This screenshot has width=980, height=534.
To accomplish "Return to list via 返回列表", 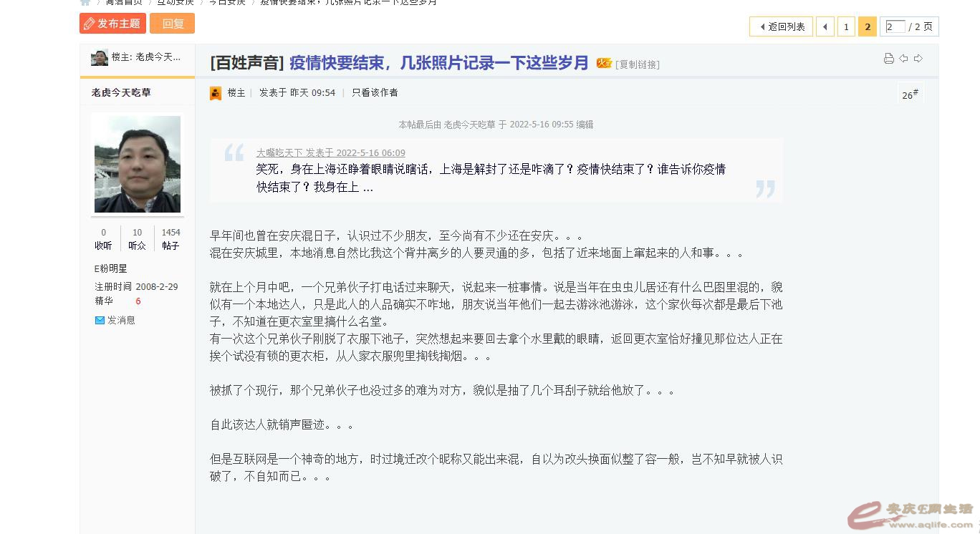I will click(781, 26).
